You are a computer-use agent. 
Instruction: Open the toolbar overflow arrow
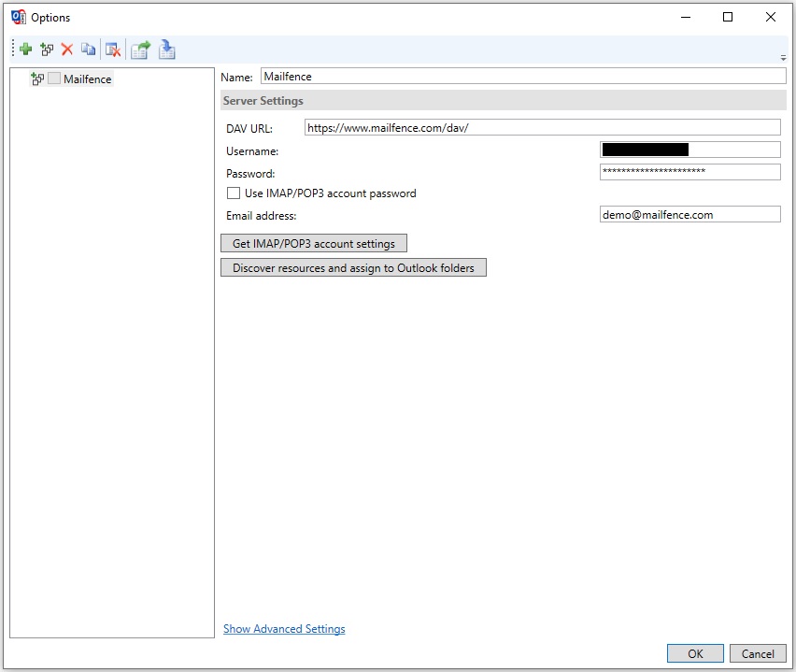[783, 58]
